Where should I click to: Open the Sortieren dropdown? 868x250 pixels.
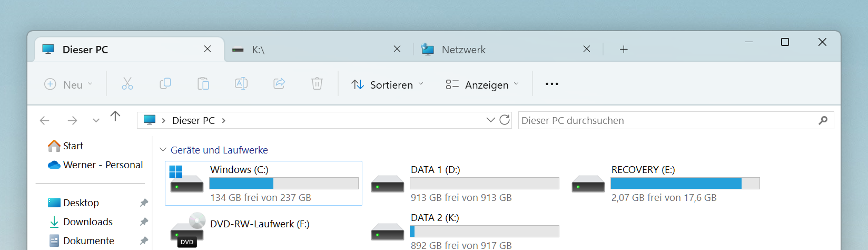(x=388, y=84)
